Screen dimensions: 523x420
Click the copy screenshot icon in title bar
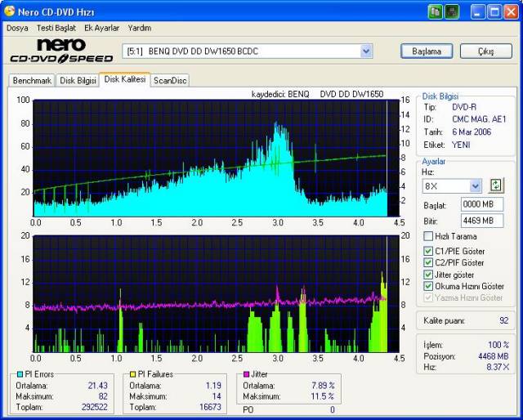(436, 12)
